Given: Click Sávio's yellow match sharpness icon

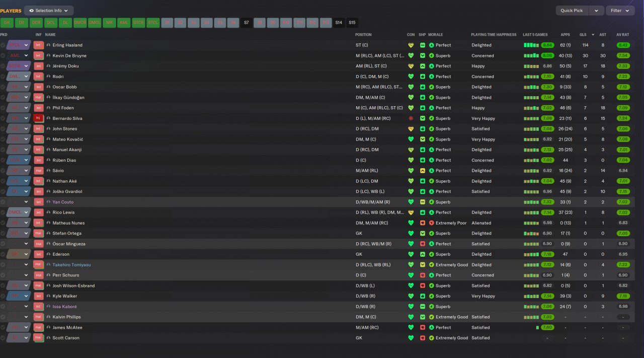Looking at the screenshot, I should tap(423, 171).
